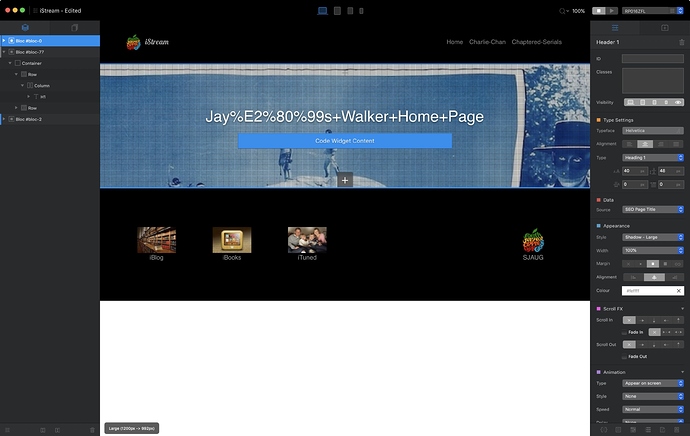
Task: Click the plus add-bloc button on canvas
Action: click(344, 180)
